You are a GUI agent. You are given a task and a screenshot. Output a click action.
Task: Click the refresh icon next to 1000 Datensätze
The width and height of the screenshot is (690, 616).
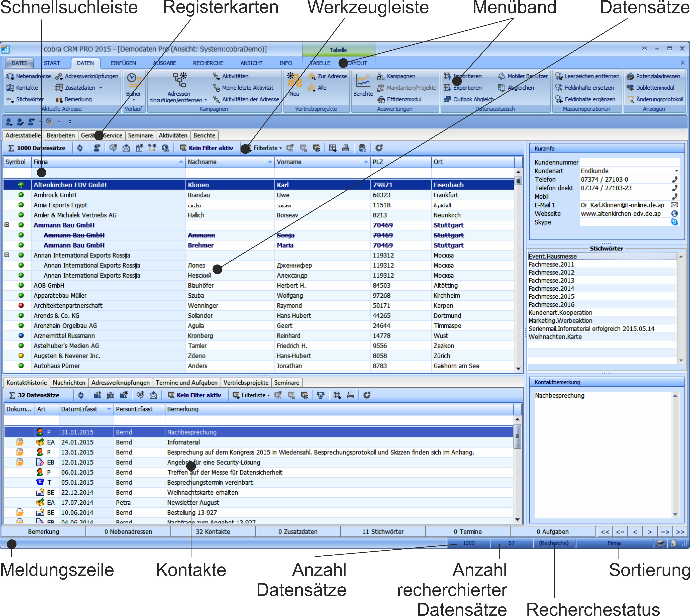click(80, 148)
